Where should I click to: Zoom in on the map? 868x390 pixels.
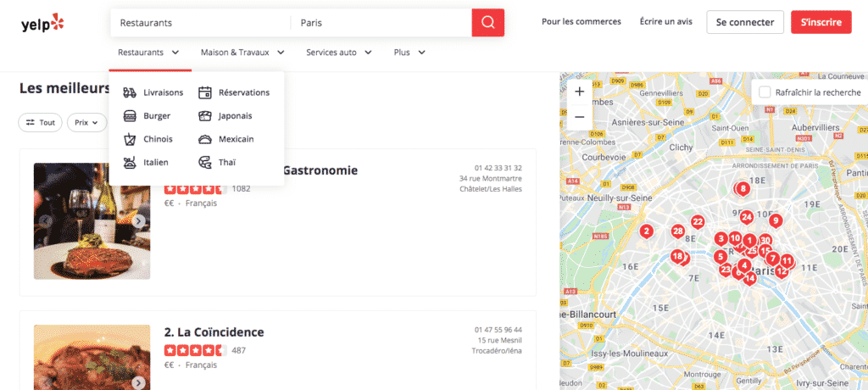580,92
